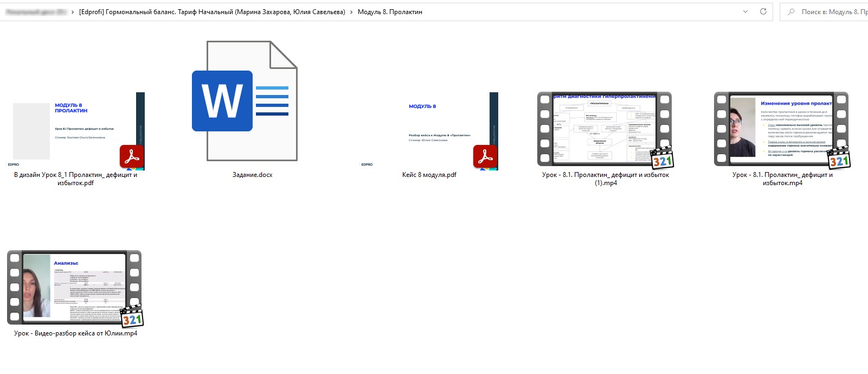The height and width of the screenshot is (374, 868).
Task: Click Урок - Видео-разбор кейса от Юлии.mp4 label
Action: (x=75, y=333)
